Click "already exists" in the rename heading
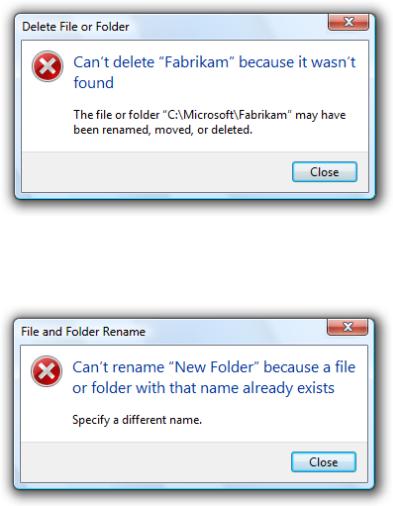The width and height of the screenshot is (393, 506). coord(288,388)
